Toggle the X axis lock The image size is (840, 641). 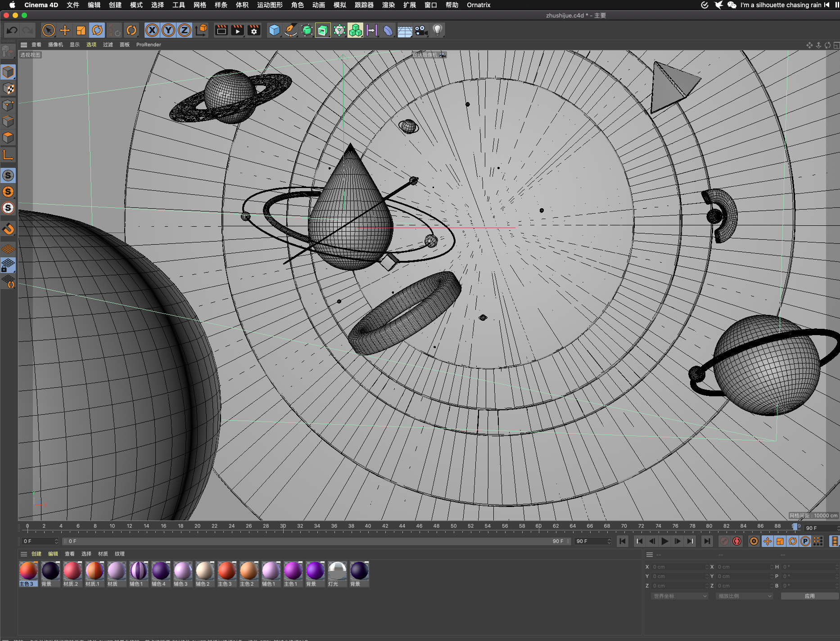(152, 31)
